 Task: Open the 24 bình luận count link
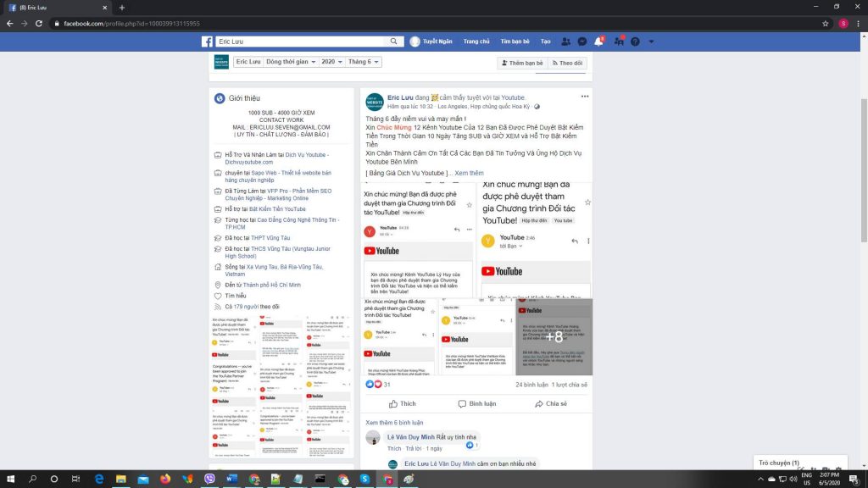(531, 385)
